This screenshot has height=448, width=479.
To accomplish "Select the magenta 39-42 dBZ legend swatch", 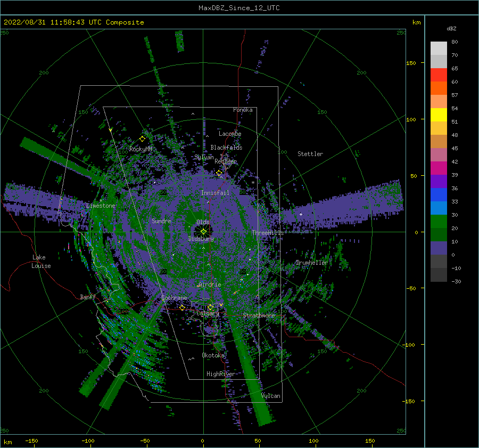I will [x=439, y=168].
